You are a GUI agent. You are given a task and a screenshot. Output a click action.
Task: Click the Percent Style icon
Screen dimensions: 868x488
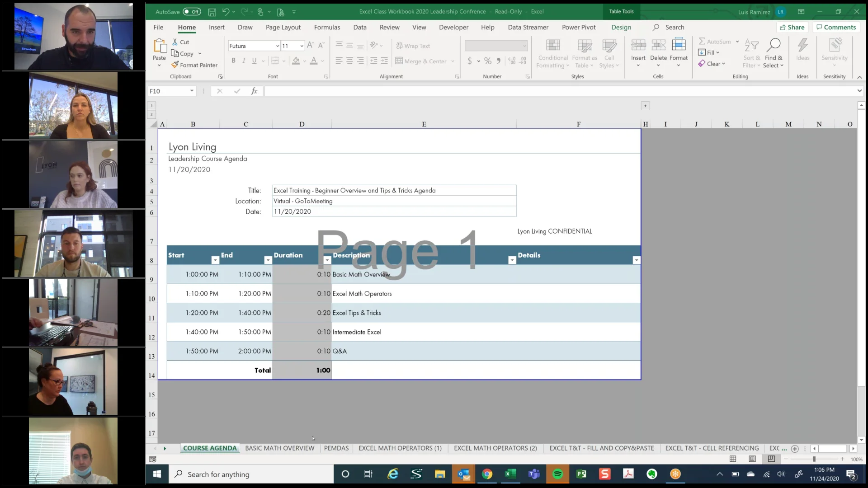coord(488,61)
